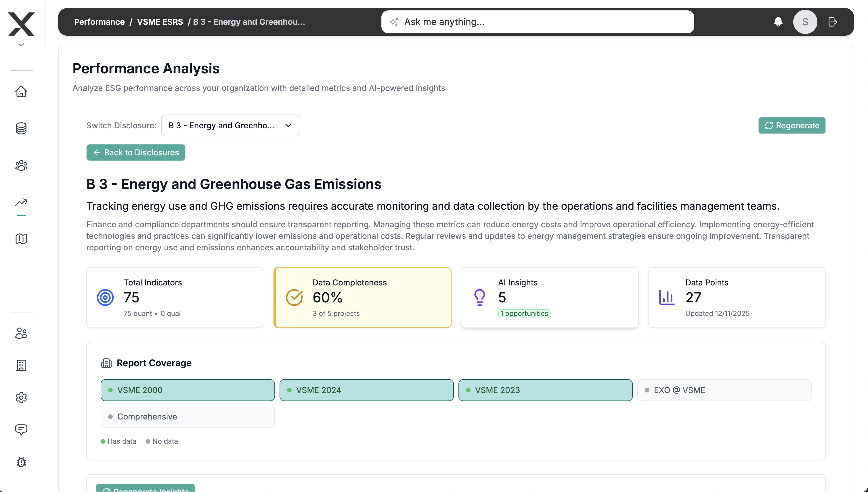
Task: Open VSME ESRS from the breadcrumb
Action: [160, 22]
